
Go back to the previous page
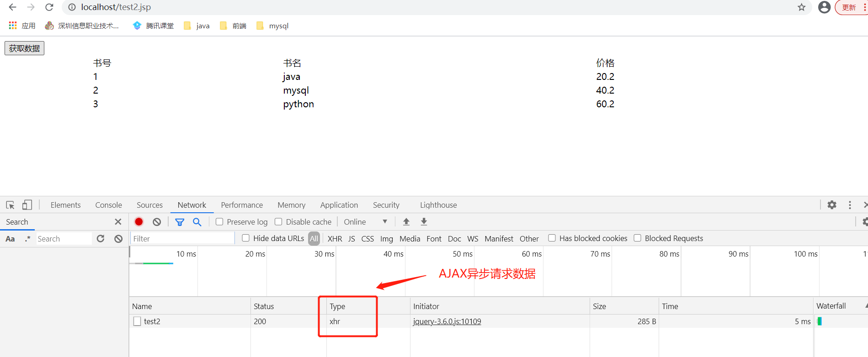12,7
